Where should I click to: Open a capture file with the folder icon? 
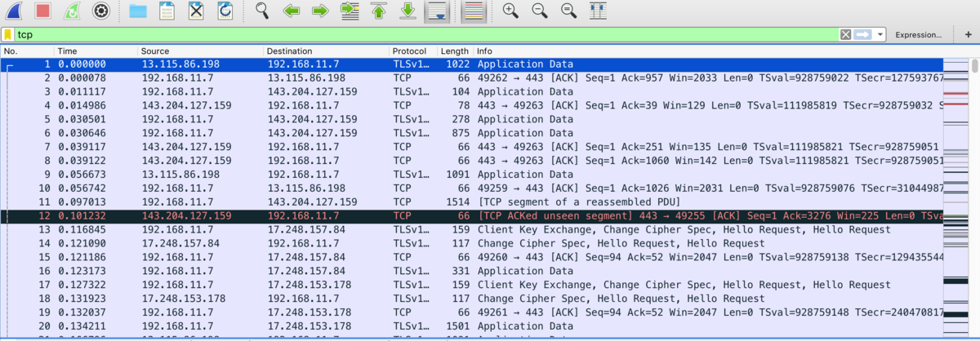[x=138, y=11]
